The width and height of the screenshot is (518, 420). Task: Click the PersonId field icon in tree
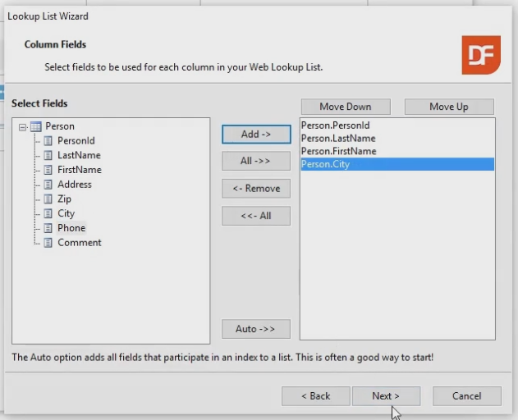[x=48, y=141]
